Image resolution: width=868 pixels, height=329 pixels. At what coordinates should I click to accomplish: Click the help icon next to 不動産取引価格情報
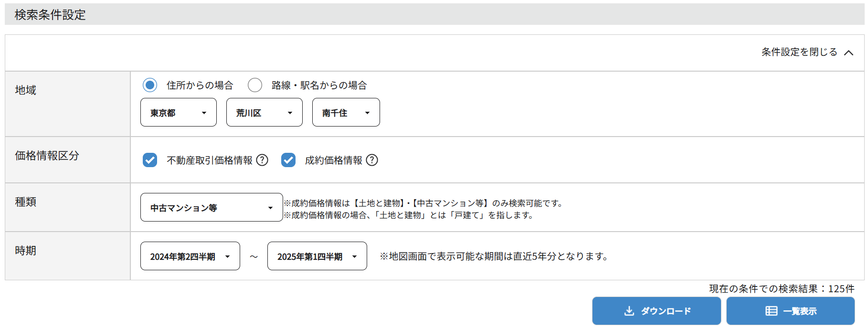coord(262,160)
